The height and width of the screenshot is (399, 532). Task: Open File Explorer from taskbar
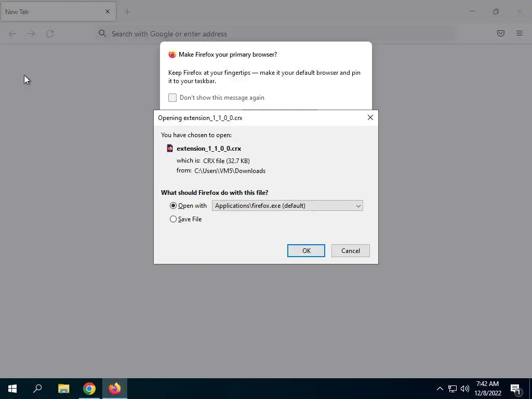(64, 389)
